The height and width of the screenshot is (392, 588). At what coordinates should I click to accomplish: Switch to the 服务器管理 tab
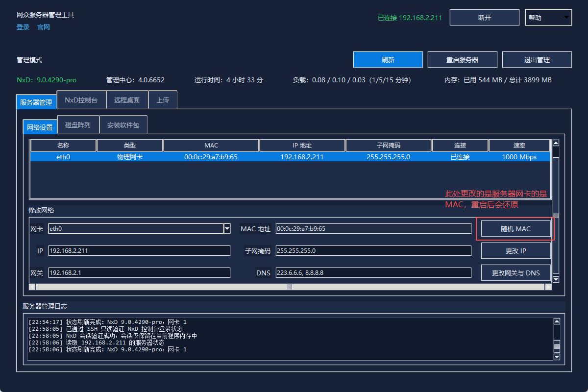tap(36, 102)
